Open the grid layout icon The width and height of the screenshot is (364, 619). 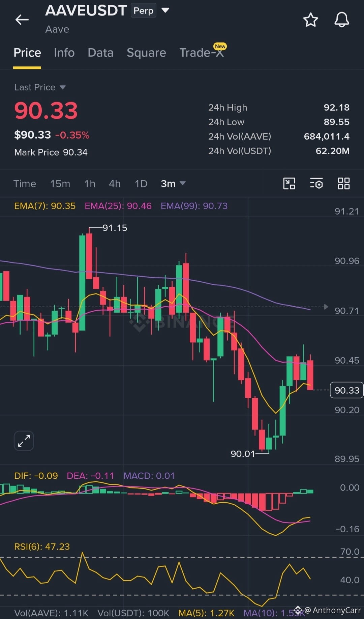click(x=343, y=184)
